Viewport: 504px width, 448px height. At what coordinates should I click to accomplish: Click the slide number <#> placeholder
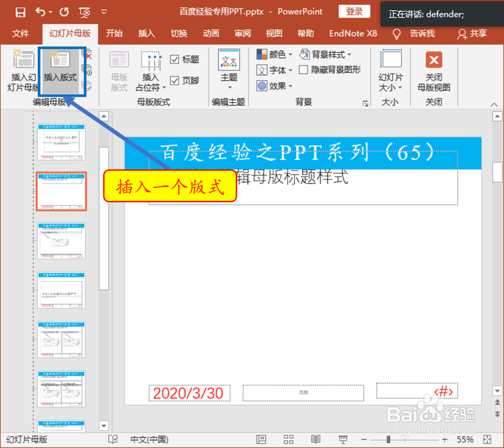417,391
